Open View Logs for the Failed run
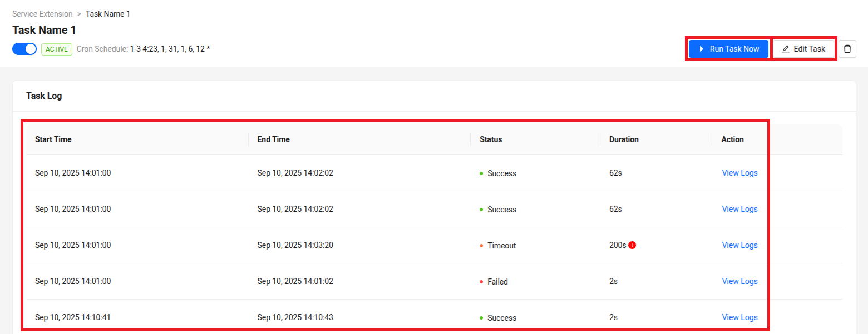Image resolution: width=868 pixels, height=334 pixels. [x=739, y=281]
